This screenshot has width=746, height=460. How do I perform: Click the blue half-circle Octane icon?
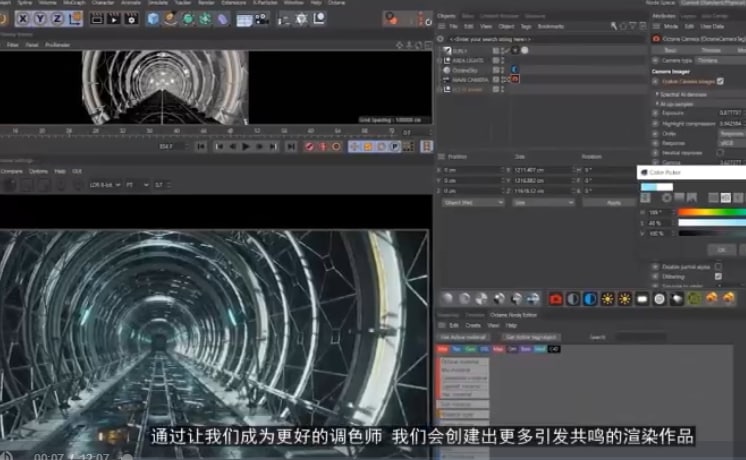pos(590,299)
